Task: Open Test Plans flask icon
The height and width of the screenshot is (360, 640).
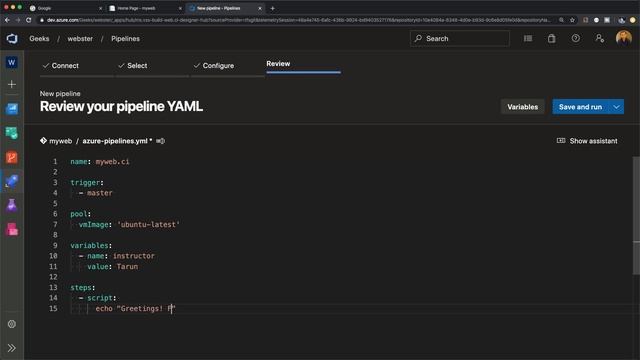Action: pos(12,205)
